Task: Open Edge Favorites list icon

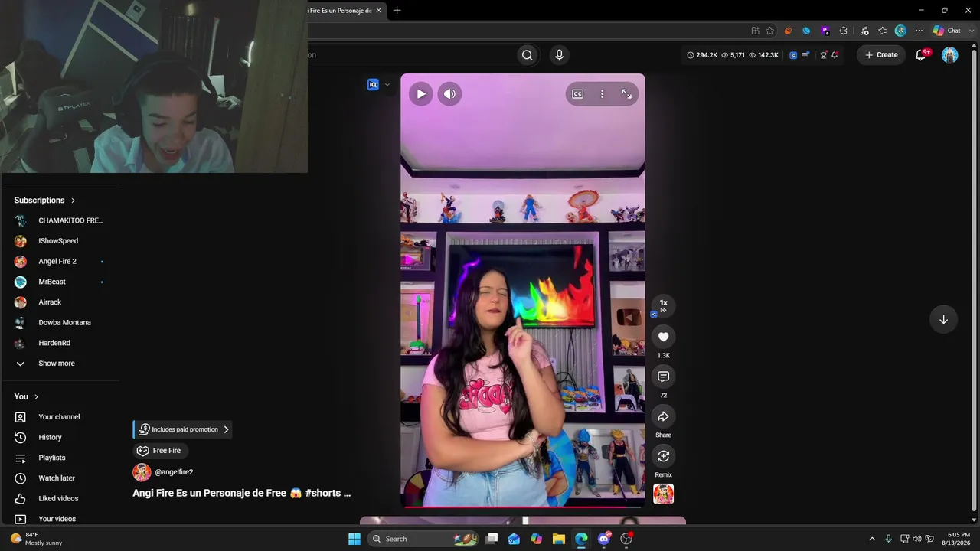Action: [882, 31]
